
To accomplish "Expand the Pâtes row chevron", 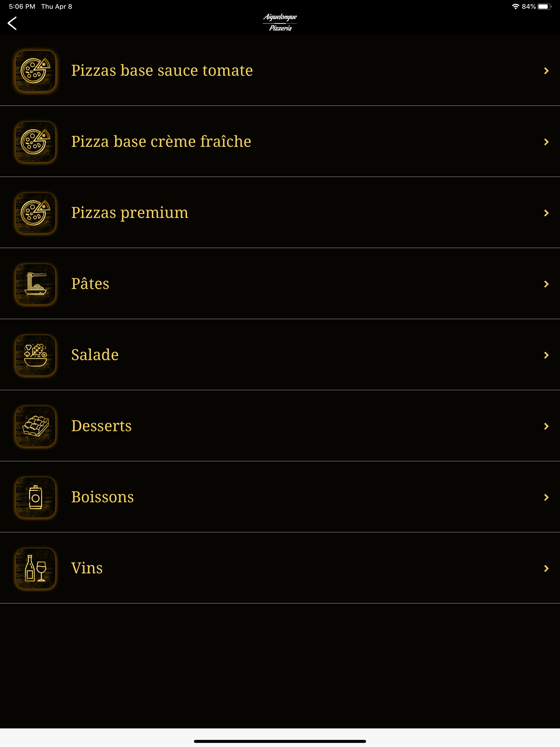I will click(546, 284).
